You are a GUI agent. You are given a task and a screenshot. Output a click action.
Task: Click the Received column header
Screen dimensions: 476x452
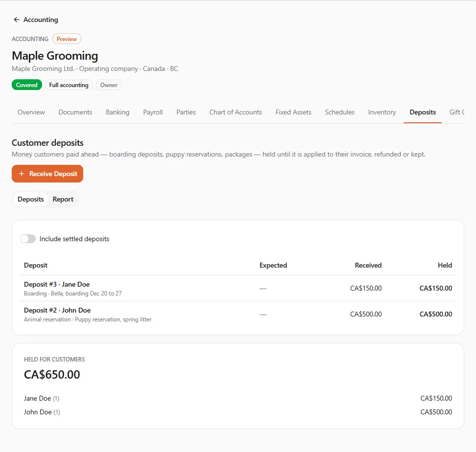[368, 265]
